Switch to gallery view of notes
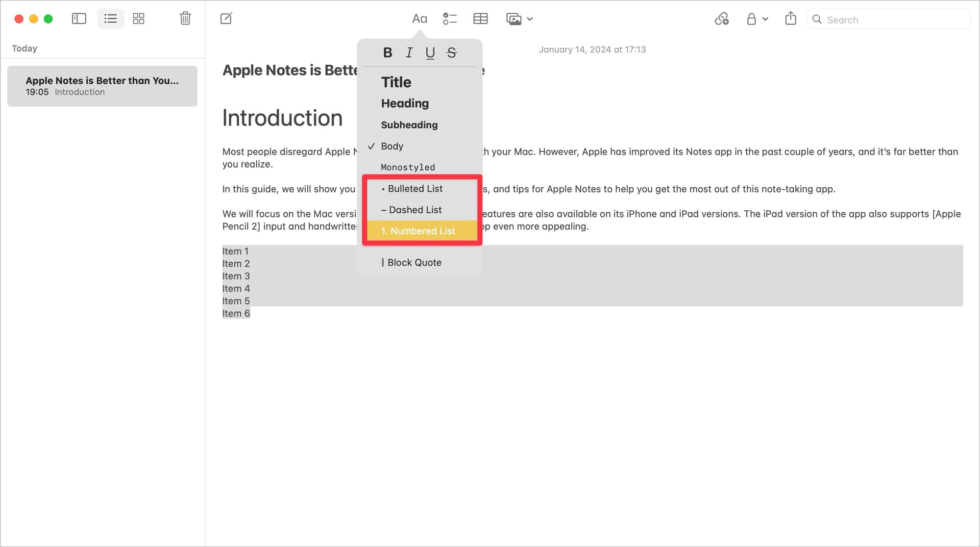This screenshot has height=547, width=980. point(139,19)
